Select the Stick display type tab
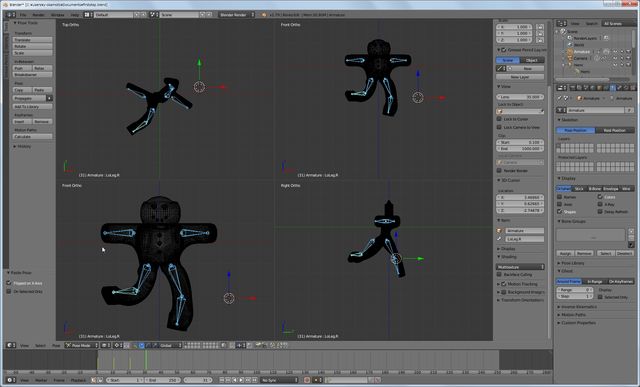Screen dimensions: 640x387 [x=579, y=189]
